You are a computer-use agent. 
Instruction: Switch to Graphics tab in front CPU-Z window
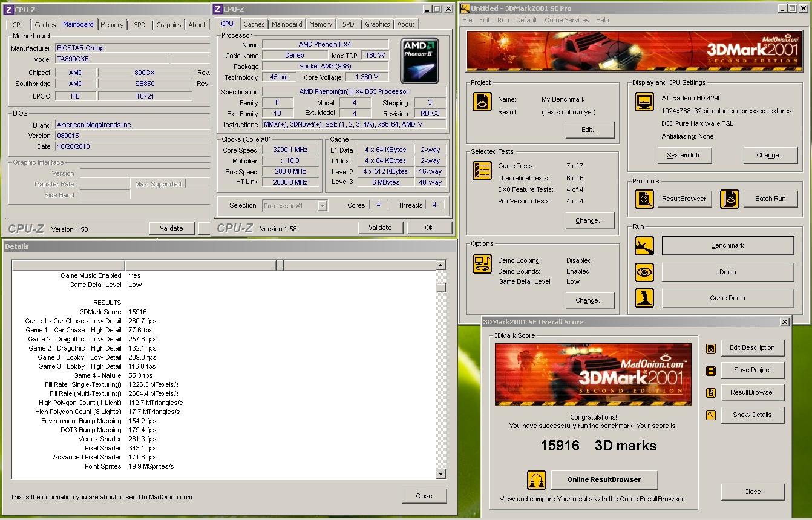[378, 24]
